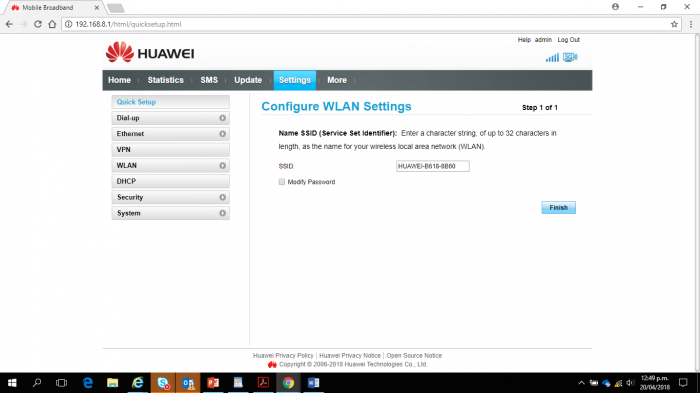Expand the Dial-up sidebar section
700x393 pixels.
171,118
